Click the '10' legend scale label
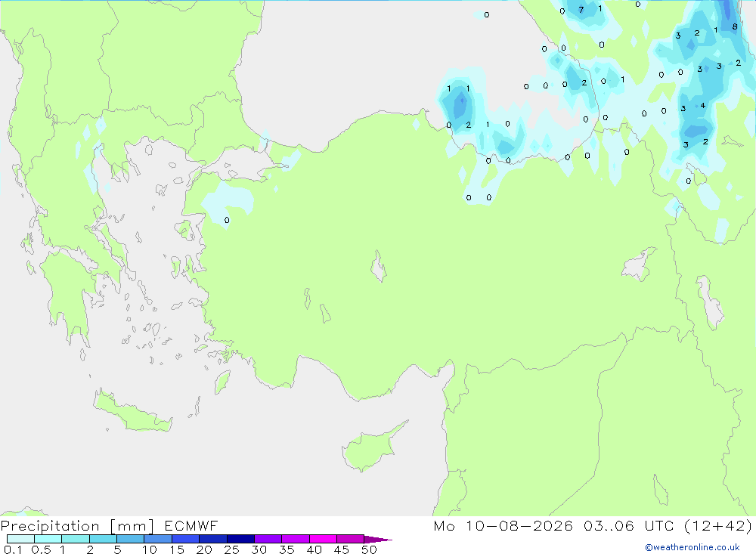Image resolution: width=756 pixels, height=554 pixels. point(149,549)
